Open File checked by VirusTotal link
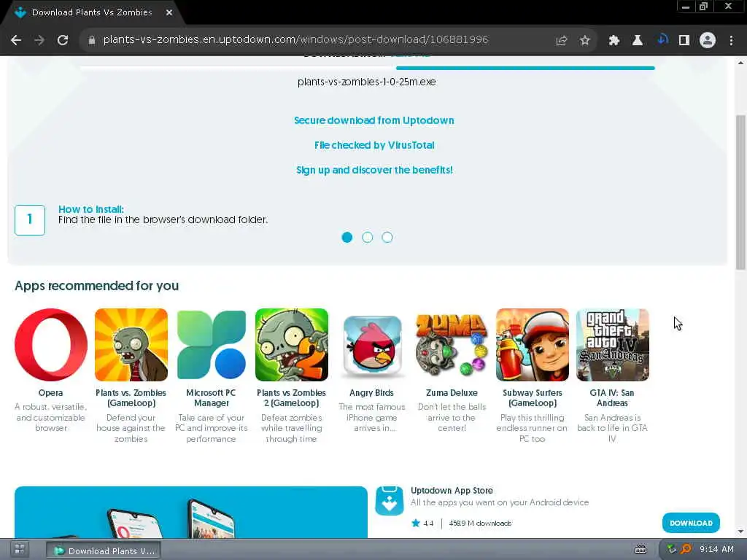 (x=374, y=145)
